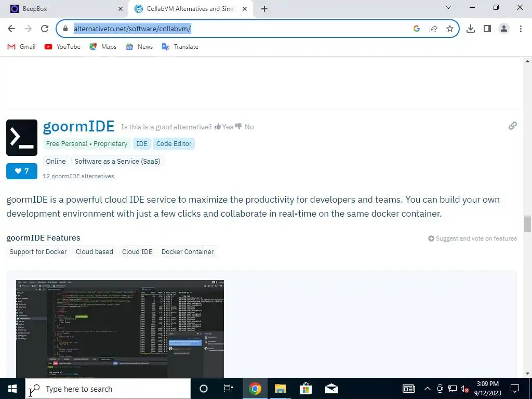The image size is (532, 399).
Task: Show hidden system tray icons
Action: pos(428,389)
